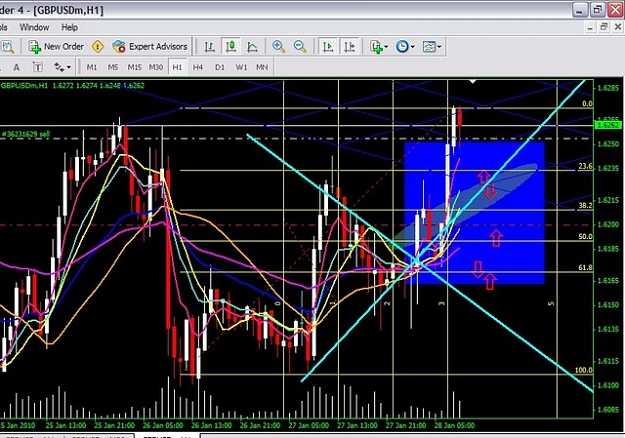Click the Fibonacci 23.6 level label
This screenshot has width=625, height=438.
click(585, 166)
